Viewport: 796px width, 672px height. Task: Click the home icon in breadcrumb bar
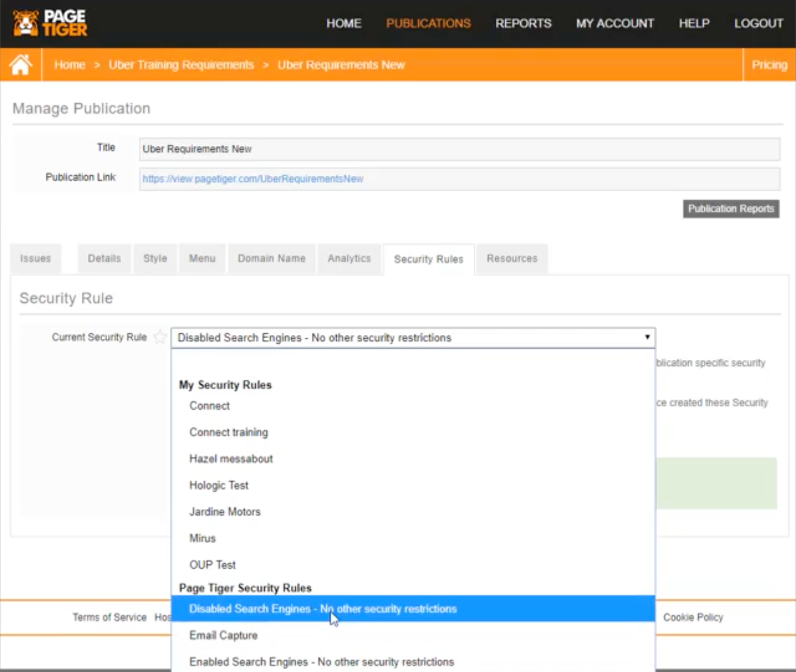pyautogui.click(x=20, y=65)
